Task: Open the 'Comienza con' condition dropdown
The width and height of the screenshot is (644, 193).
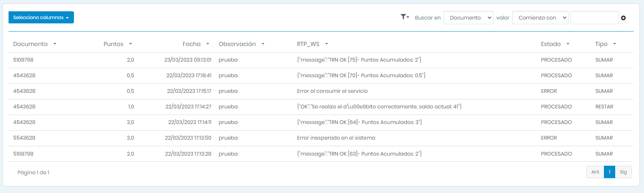Action: click(x=540, y=18)
